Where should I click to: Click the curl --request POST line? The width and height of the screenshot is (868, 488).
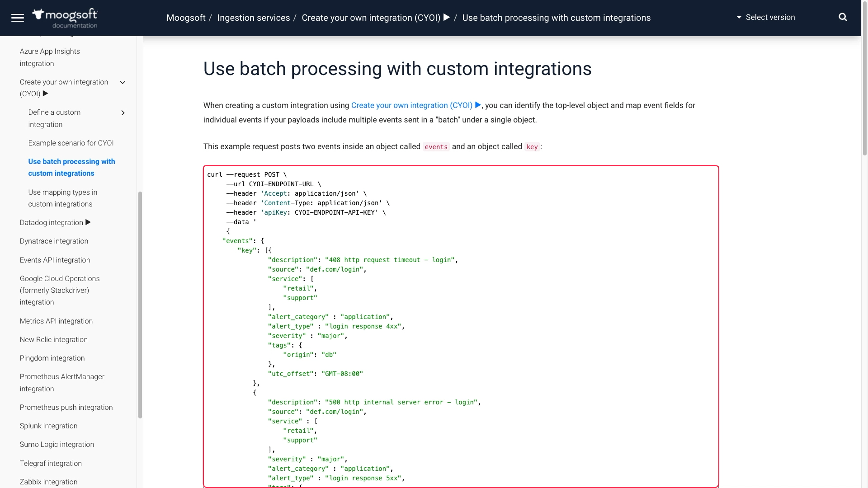tap(247, 174)
